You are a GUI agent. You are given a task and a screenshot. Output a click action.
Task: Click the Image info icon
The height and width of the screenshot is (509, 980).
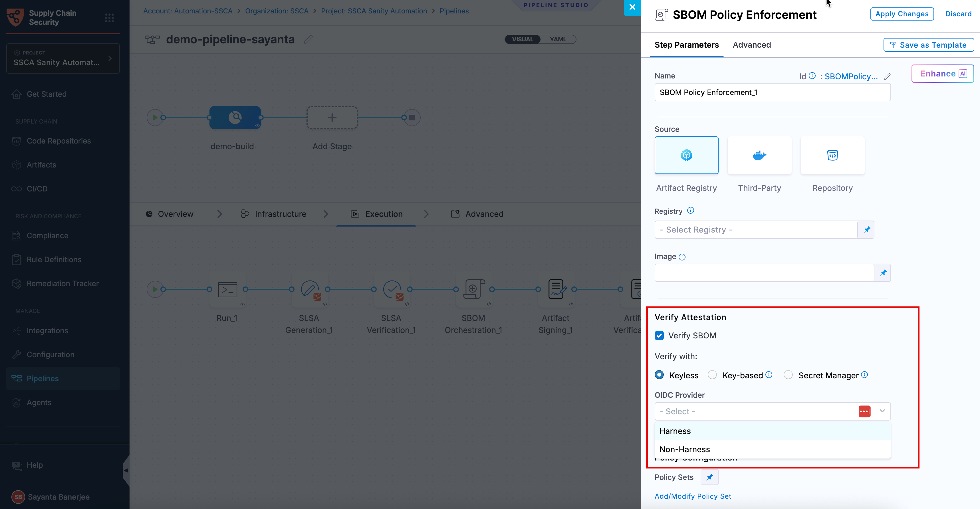coord(682,257)
